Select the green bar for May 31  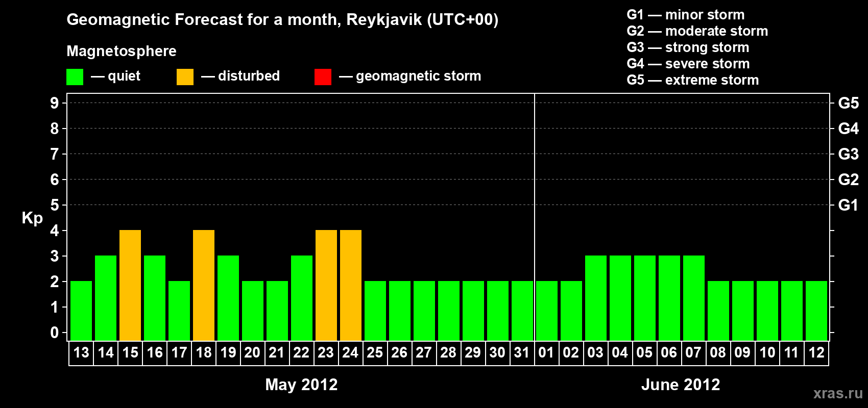522,311
